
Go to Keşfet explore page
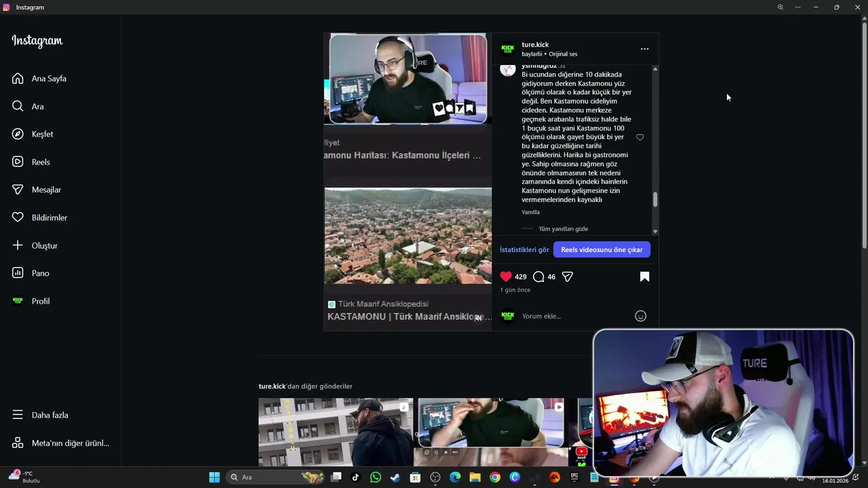click(33, 134)
